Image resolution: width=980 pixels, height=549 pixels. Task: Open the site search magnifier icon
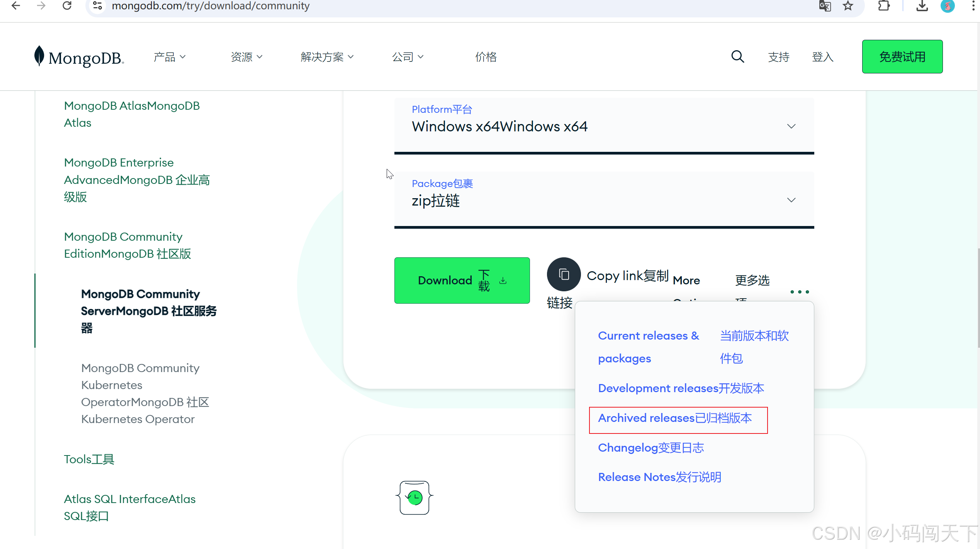(737, 57)
